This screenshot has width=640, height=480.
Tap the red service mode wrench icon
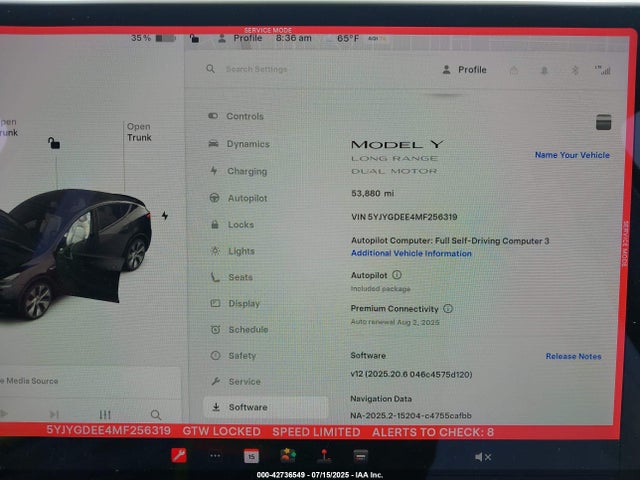pyautogui.click(x=179, y=456)
